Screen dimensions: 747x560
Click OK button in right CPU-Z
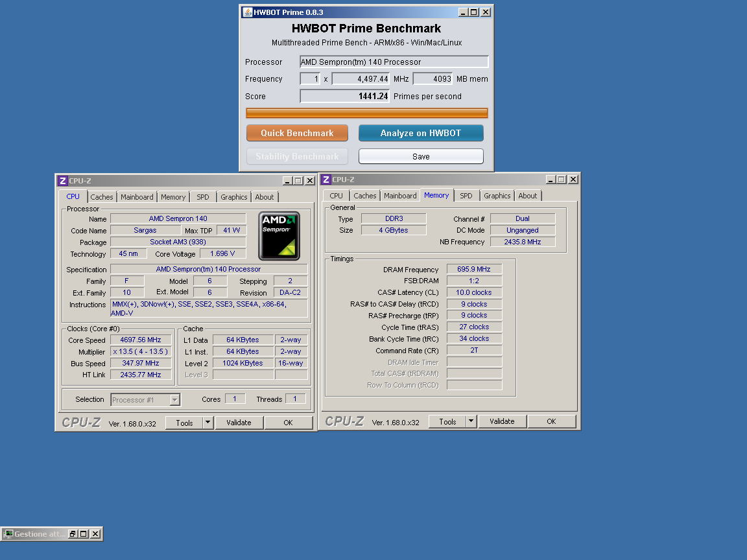coord(551,421)
